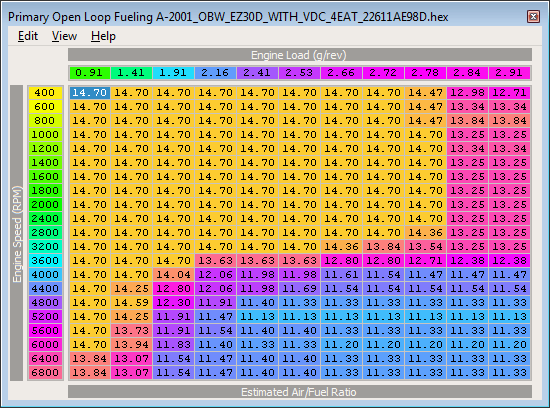This screenshot has height=408, width=550.
Task: Select the 14.36 cell in the 2800 RPM row
Action: tap(425, 233)
